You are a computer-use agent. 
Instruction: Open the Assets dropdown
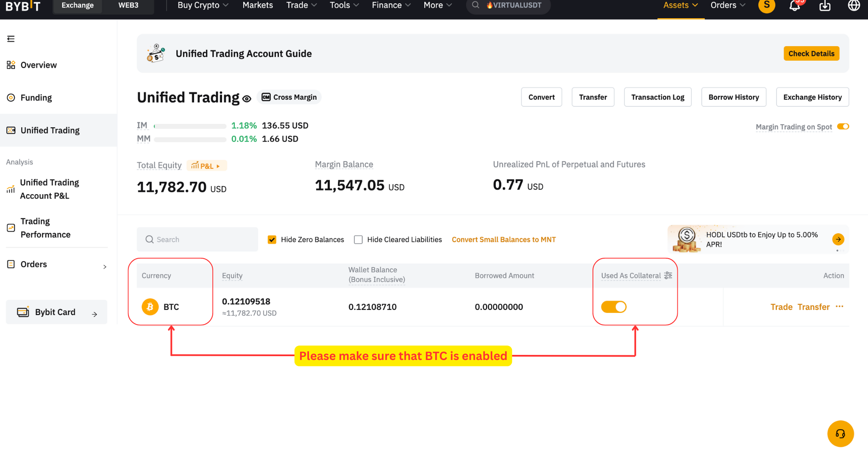(x=681, y=5)
